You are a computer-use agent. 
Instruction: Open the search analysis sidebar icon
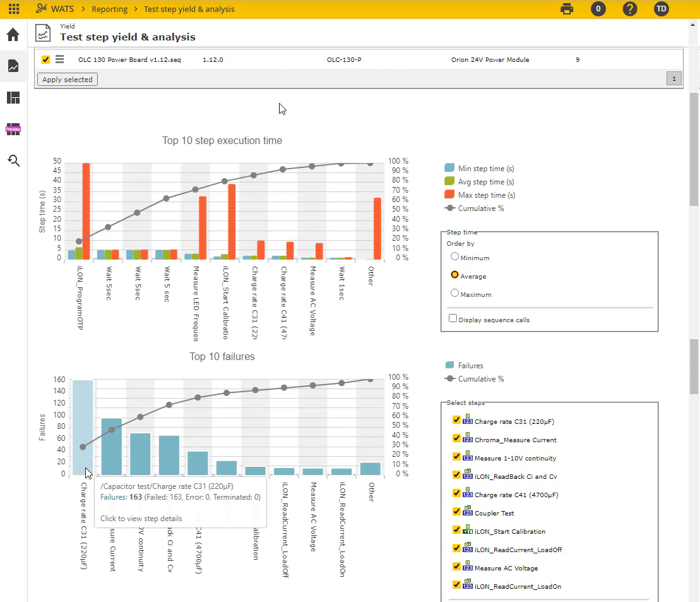pyautogui.click(x=13, y=161)
